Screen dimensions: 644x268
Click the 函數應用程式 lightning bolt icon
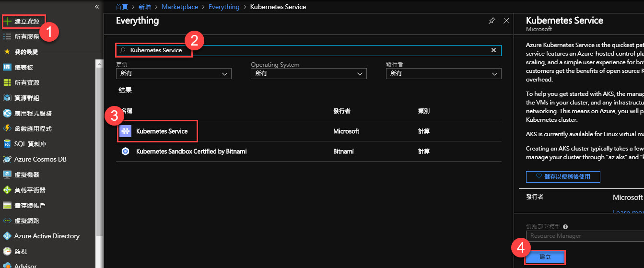(x=7, y=128)
